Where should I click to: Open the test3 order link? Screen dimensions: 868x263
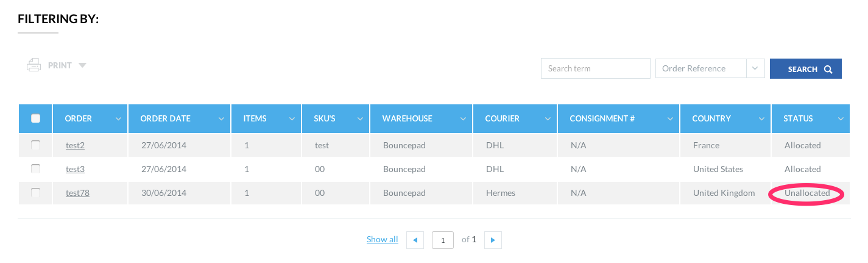[x=75, y=169]
